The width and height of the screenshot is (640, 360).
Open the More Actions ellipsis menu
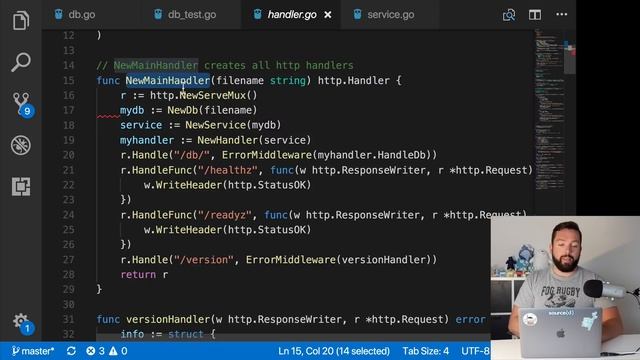pyautogui.click(x=562, y=14)
